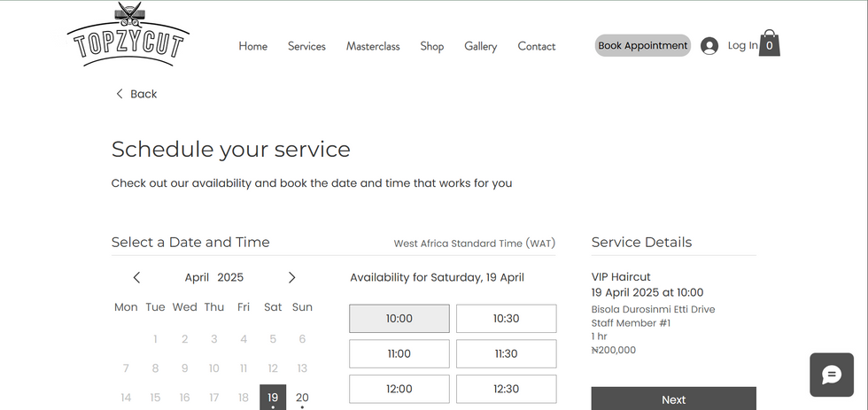Click the ₦200,000 price text
This screenshot has height=410, width=868.
pyautogui.click(x=613, y=351)
